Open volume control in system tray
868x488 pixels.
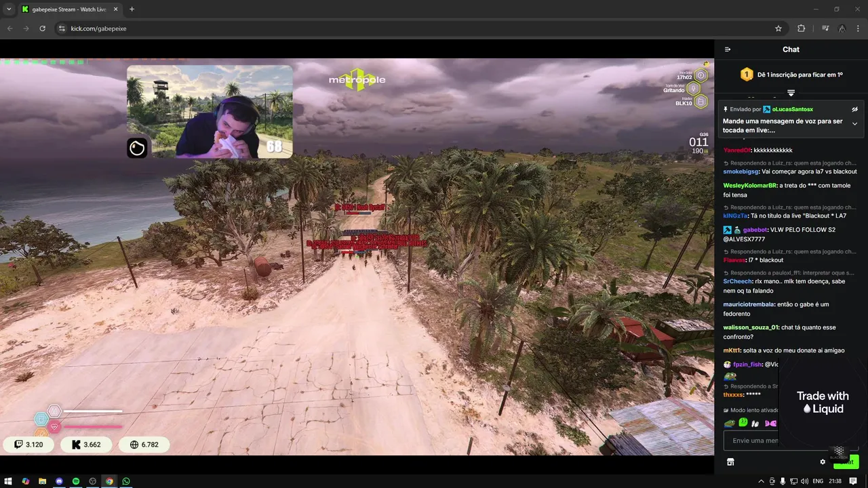tap(804, 481)
